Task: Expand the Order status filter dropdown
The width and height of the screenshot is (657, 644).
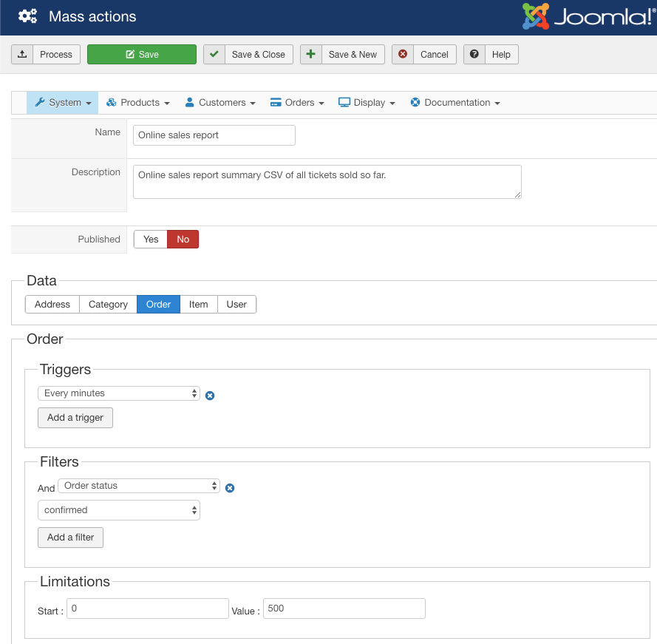Action: [x=139, y=486]
